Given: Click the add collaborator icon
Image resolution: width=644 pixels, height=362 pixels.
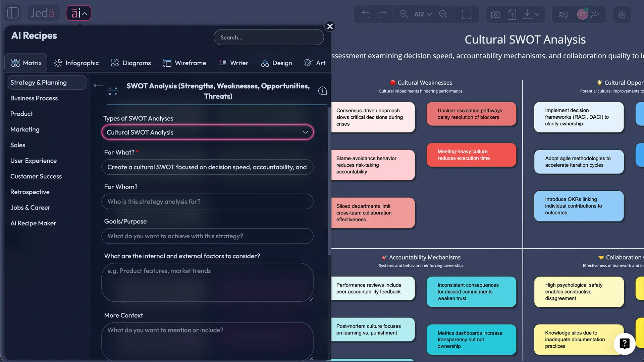Looking at the screenshot, I should 595,14.
